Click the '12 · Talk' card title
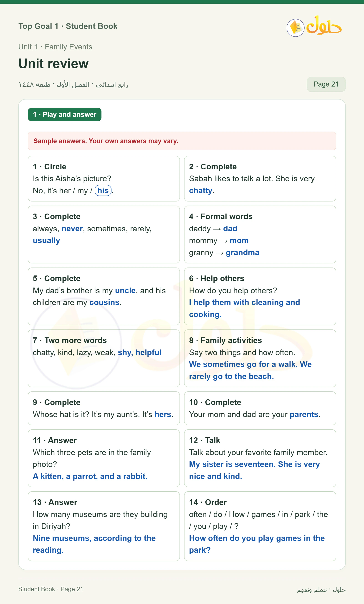The image size is (364, 604). 205,441
